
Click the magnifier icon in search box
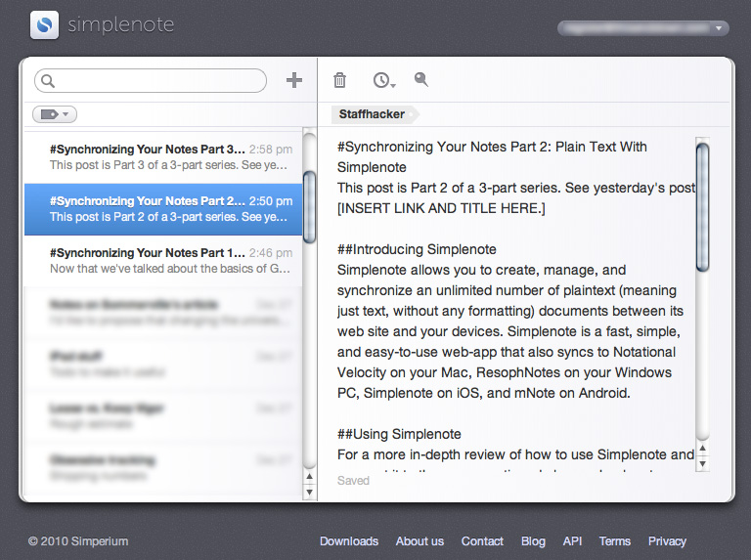point(48,80)
